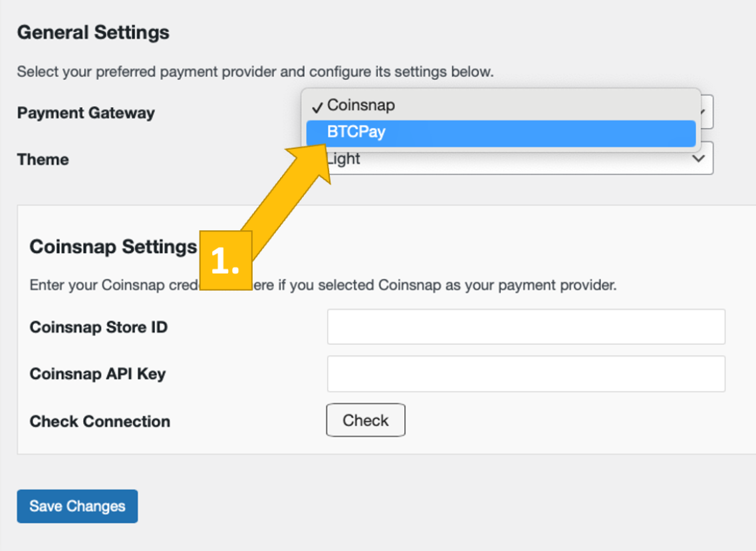
Task: Click the General Settings heading
Action: point(93,33)
